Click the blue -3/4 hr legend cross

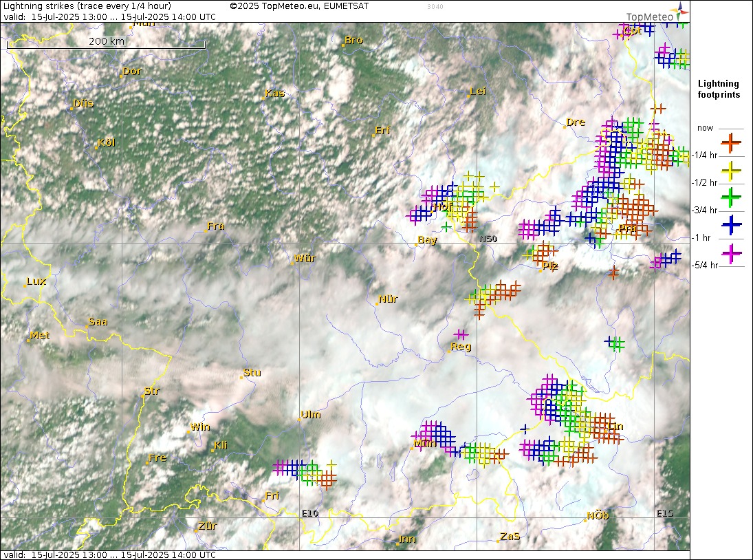[731, 225]
